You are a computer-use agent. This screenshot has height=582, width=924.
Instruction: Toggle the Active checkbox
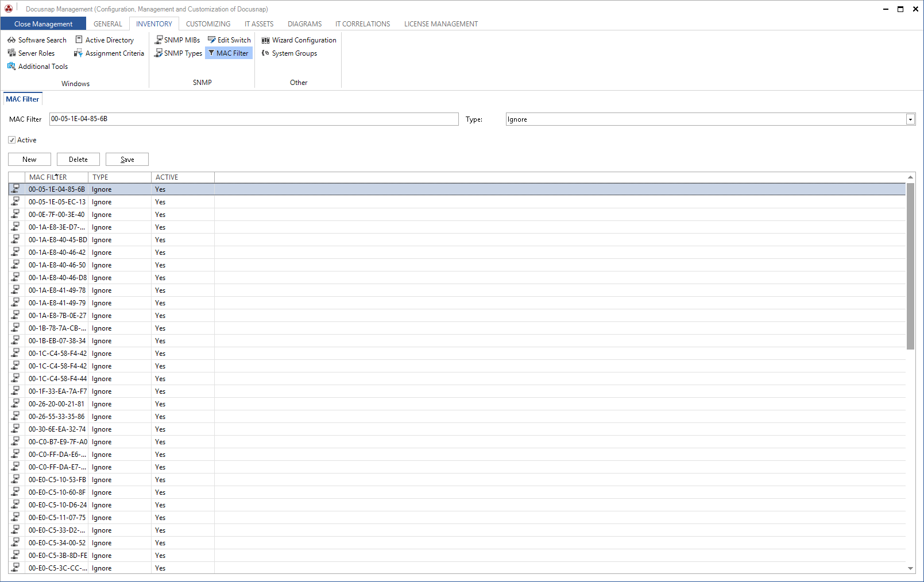[11, 140]
